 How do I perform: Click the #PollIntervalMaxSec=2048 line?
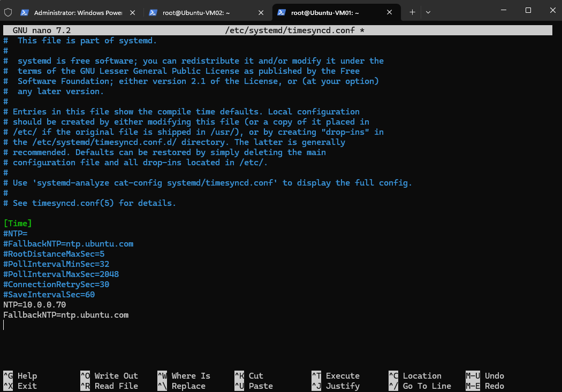click(61, 274)
